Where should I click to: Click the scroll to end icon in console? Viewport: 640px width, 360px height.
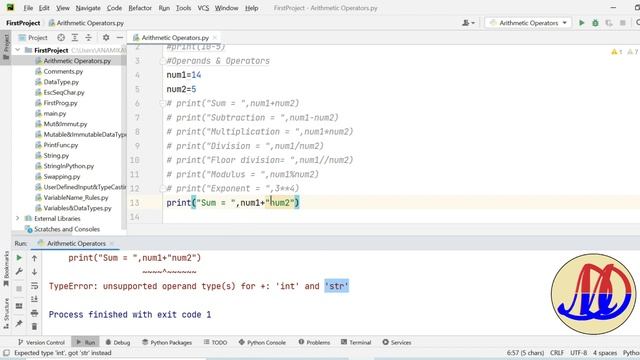[34, 299]
